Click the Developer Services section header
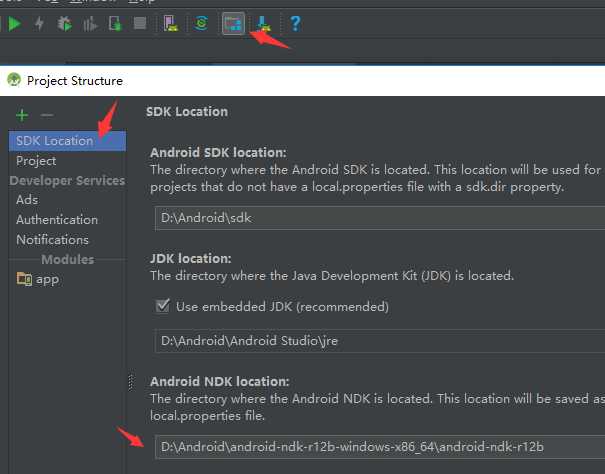Image resolution: width=605 pixels, height=474 pixels. 67,181
